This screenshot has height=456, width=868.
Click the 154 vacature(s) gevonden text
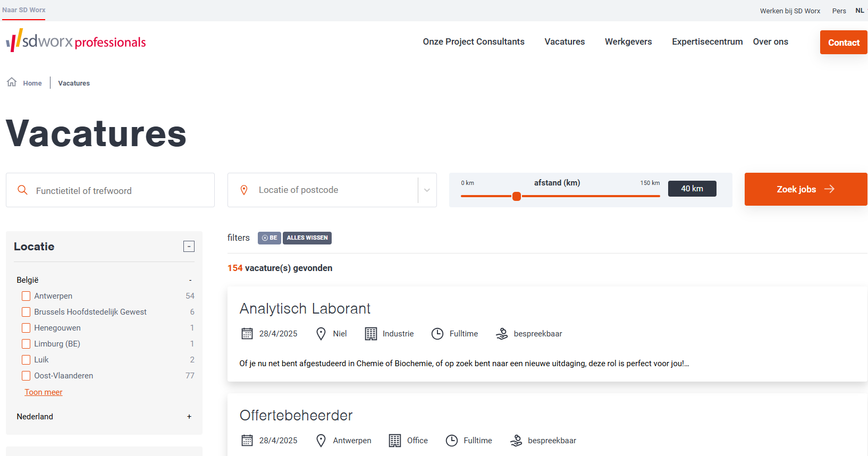click(280, 268)
